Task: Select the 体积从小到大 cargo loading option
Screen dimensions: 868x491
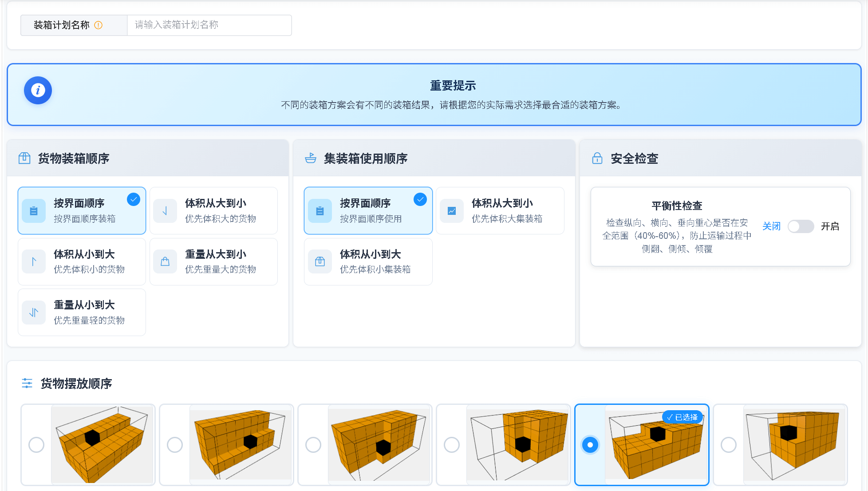Action: point(82,261)
